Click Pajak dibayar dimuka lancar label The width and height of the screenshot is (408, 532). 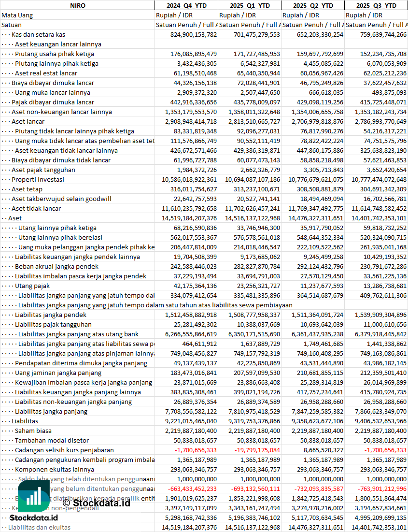click(53, 102)
